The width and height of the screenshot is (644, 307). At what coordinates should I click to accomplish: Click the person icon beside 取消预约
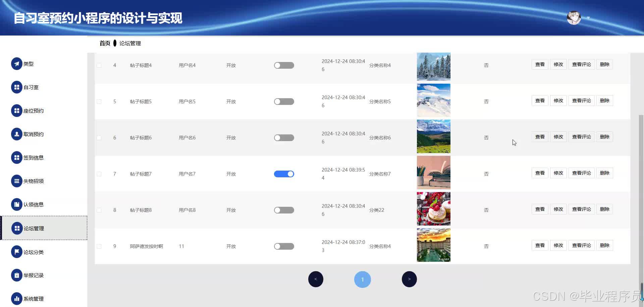pyautogui.click(x=17, y=134)
